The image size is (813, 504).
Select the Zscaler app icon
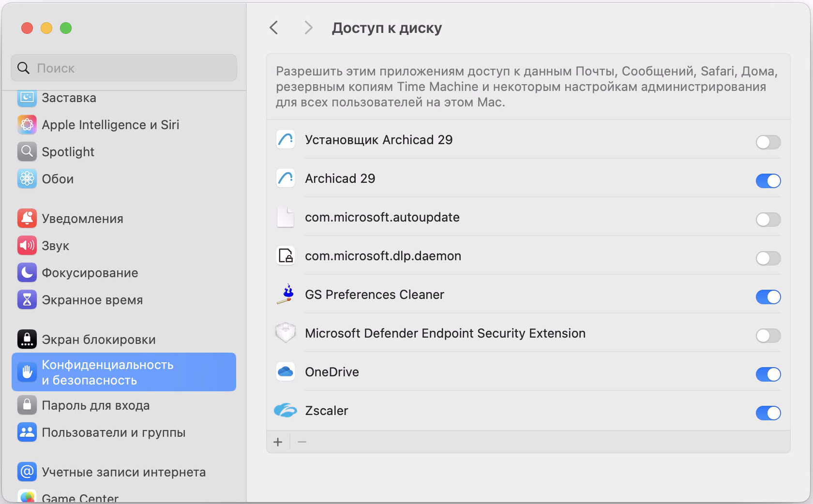tap(286, 410)
